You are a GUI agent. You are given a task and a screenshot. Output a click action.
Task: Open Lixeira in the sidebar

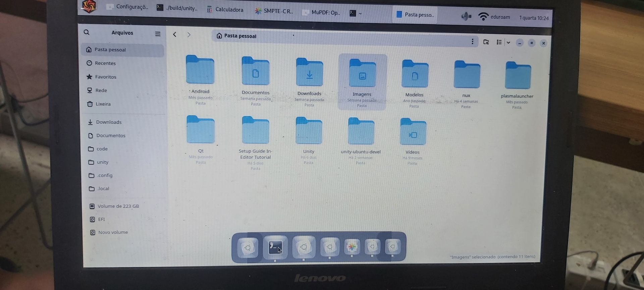(x=103, y=104)
